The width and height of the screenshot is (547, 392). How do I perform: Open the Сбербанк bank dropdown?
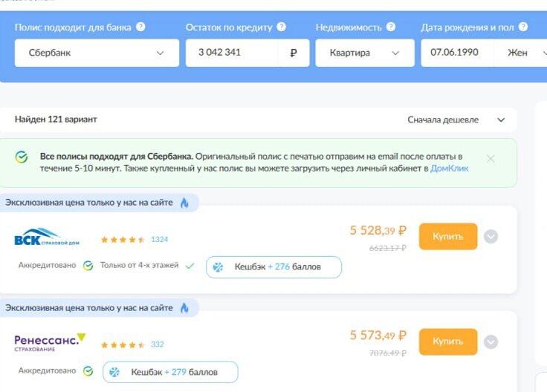click(97, 53)
